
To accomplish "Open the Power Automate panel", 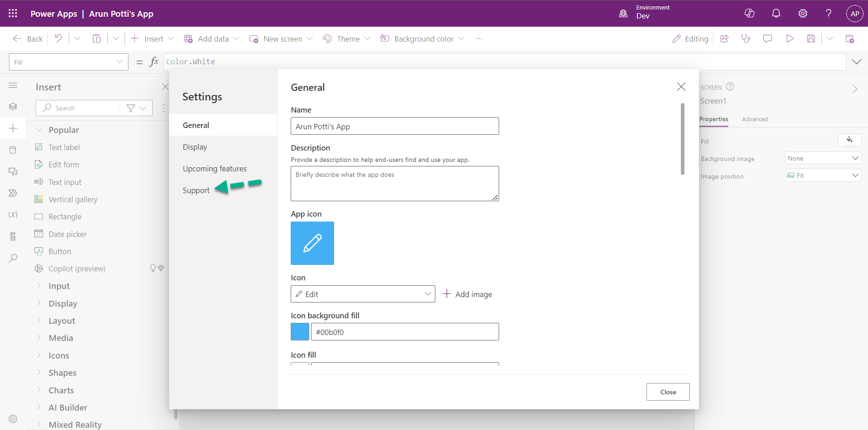I will pos(13,193).
